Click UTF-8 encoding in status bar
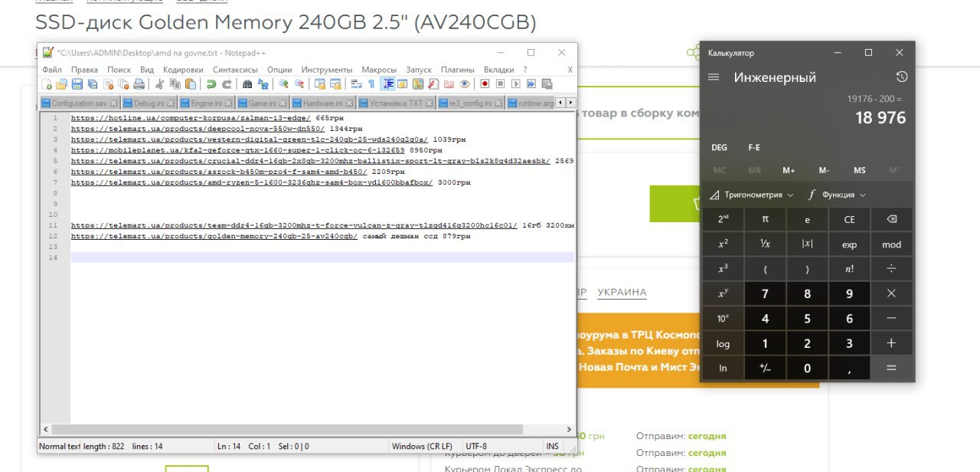Viewport: 980px width, 472px height. [475, 446]
